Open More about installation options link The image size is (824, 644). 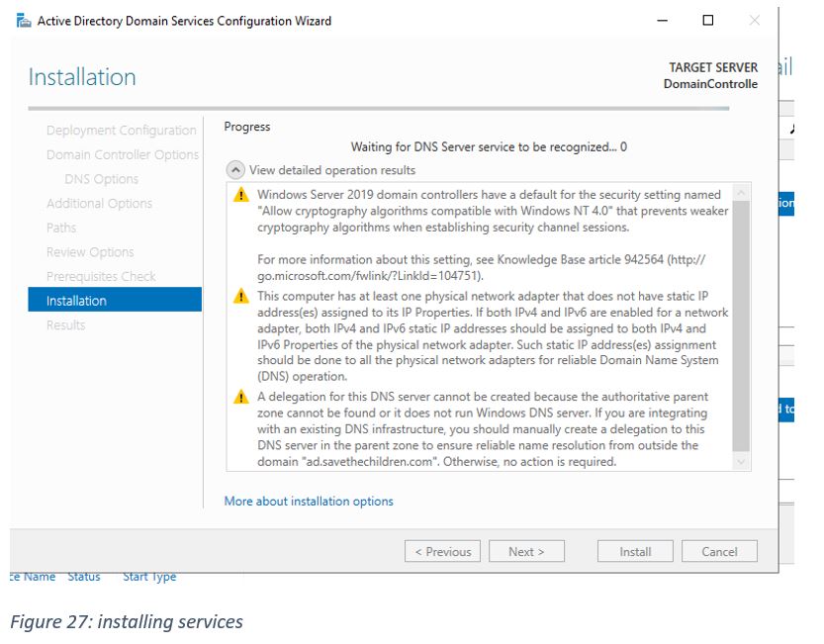[309, 502]
